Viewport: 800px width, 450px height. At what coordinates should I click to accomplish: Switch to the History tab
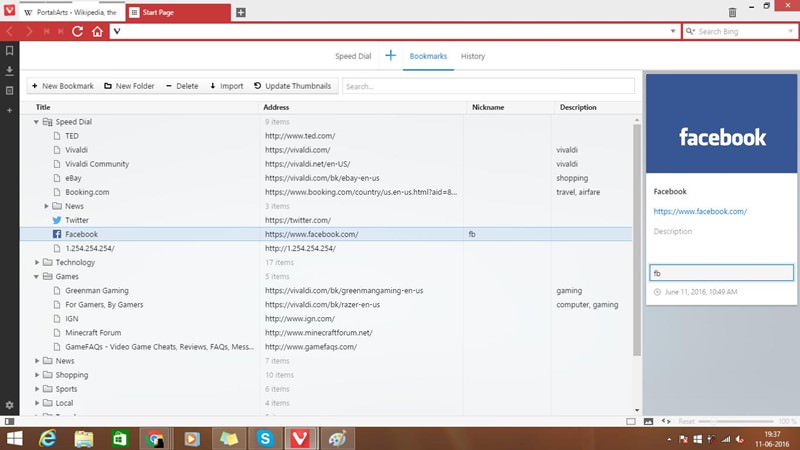(x=473, y=56)
